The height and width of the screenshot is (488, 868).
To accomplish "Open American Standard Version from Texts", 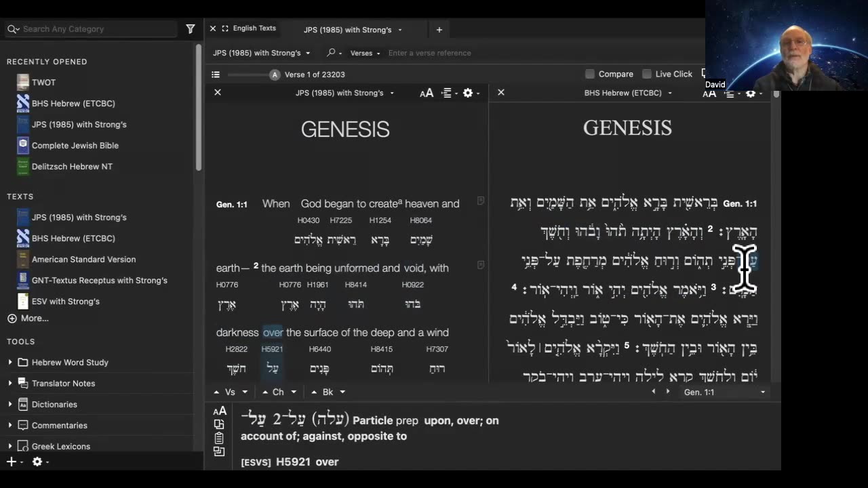I will [x=83, y=259].
